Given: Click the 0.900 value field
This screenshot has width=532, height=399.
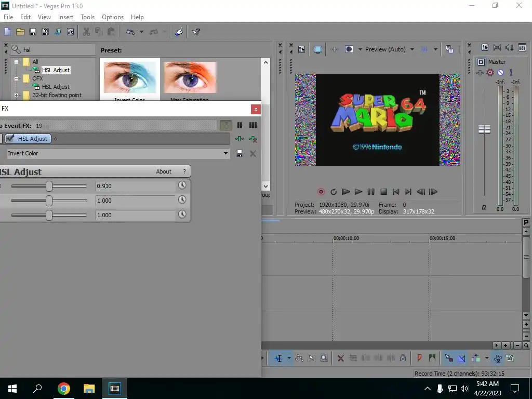Looking at the screenshot, I should tap(136, 186).
